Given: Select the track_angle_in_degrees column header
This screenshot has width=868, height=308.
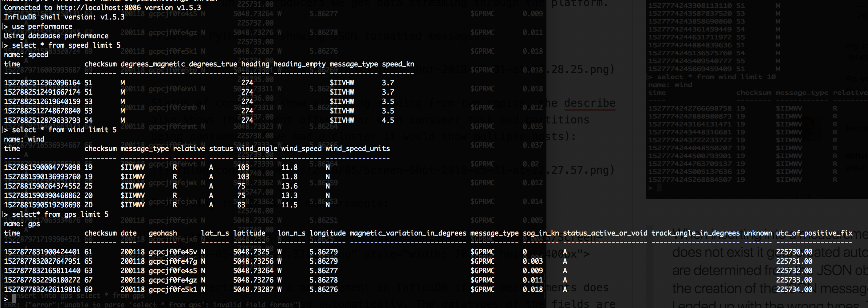Looking at the screenshot, I should (695, 233).
